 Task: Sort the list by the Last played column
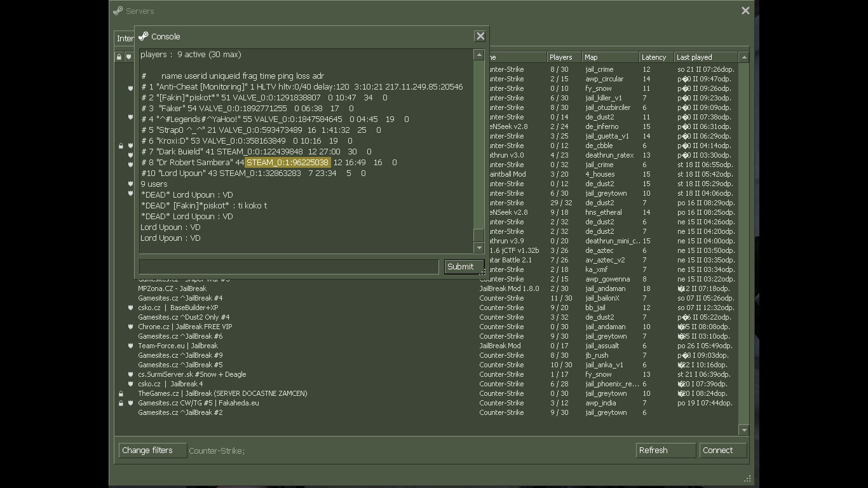click(x=706, y=57)
